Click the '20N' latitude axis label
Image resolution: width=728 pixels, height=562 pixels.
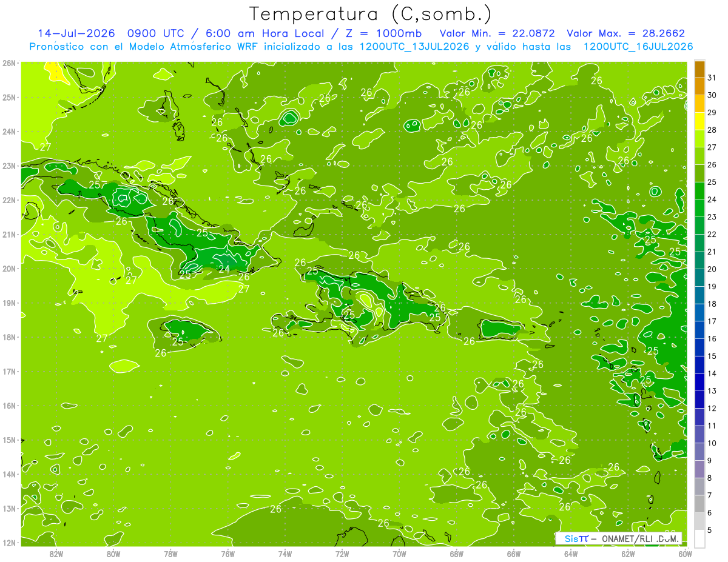click(x=9, y=269)
